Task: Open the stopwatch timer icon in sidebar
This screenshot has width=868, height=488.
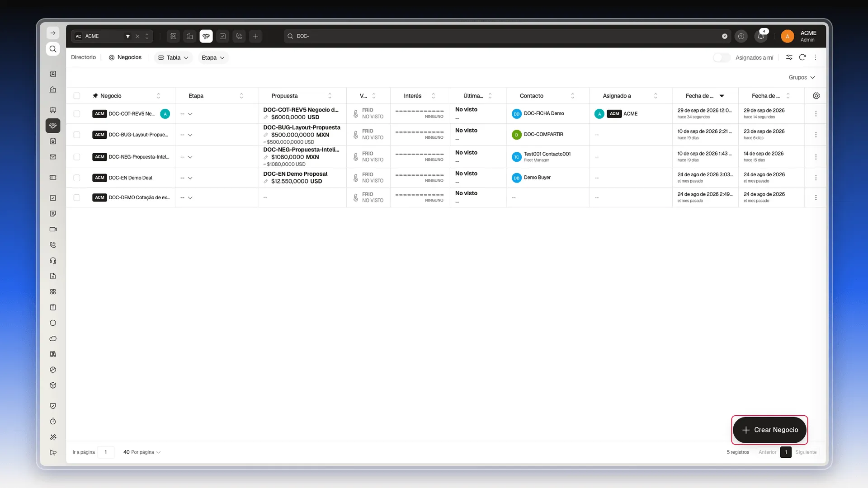Action: (x=53, y=422)
